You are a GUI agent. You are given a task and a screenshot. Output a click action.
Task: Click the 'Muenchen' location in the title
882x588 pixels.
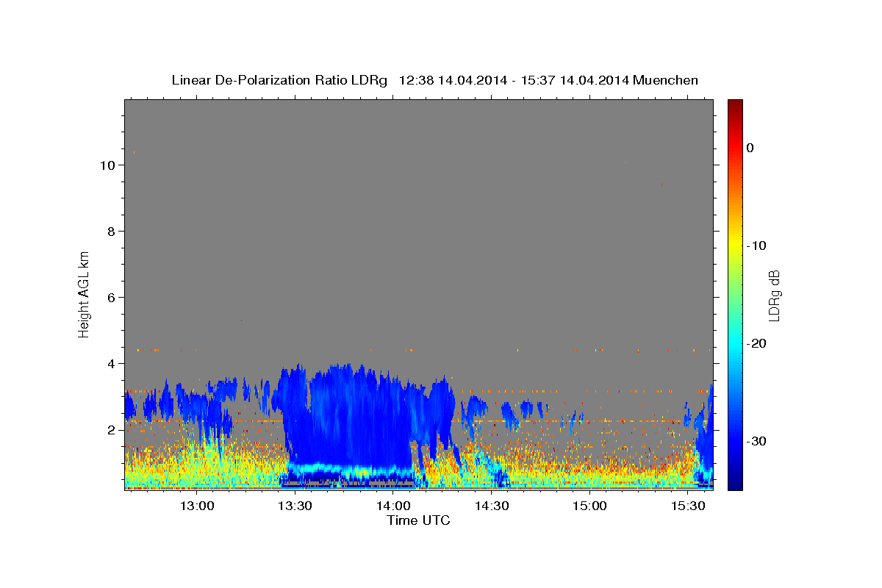666,80
